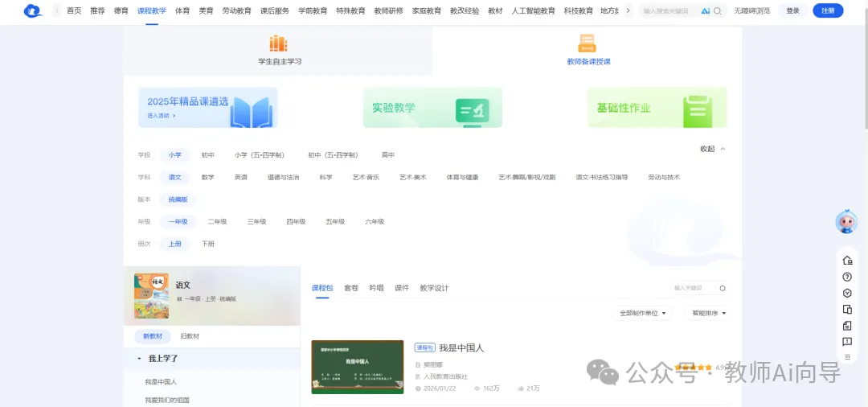The image size is (868, 407).
Task: Go to 德育 in the top navigation
Action: point(121,10)
